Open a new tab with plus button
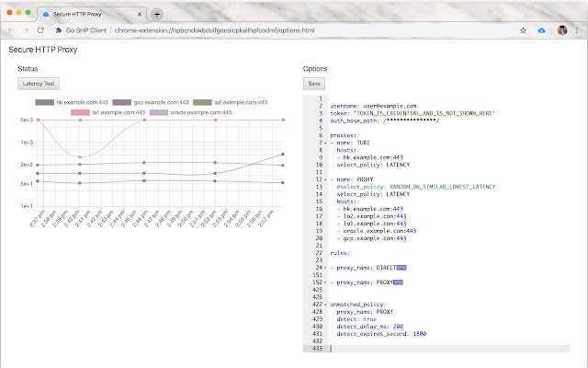 point(157,15)
